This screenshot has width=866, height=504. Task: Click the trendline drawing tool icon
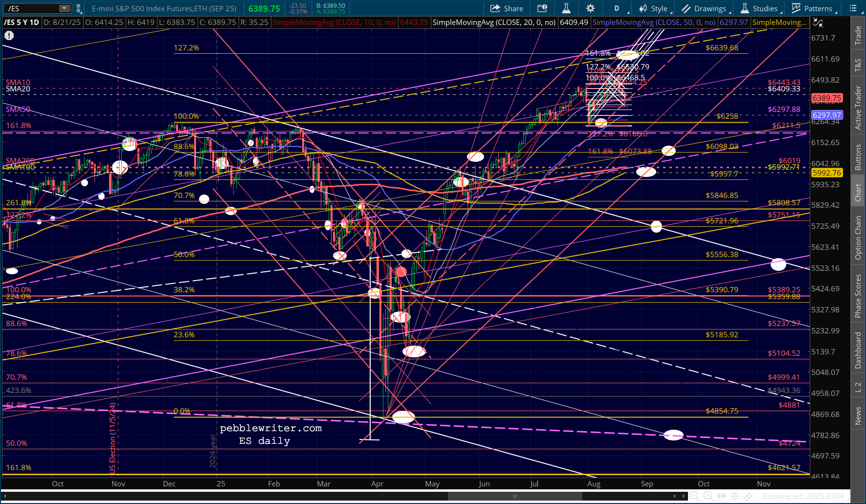[x=748, y=496]
